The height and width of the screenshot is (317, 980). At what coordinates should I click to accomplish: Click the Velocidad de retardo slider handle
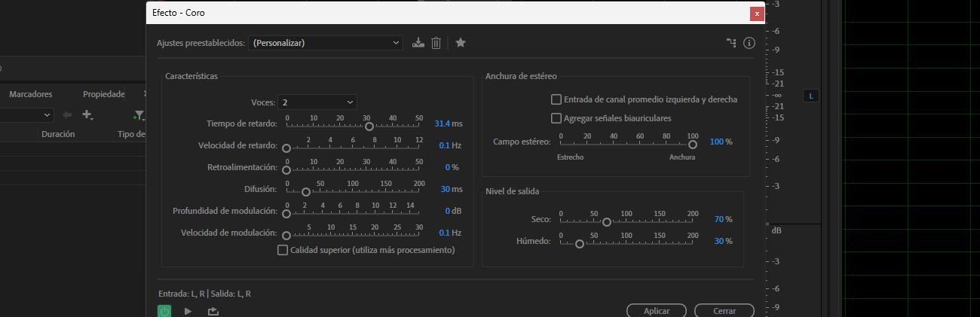click(x=286, y=149)
